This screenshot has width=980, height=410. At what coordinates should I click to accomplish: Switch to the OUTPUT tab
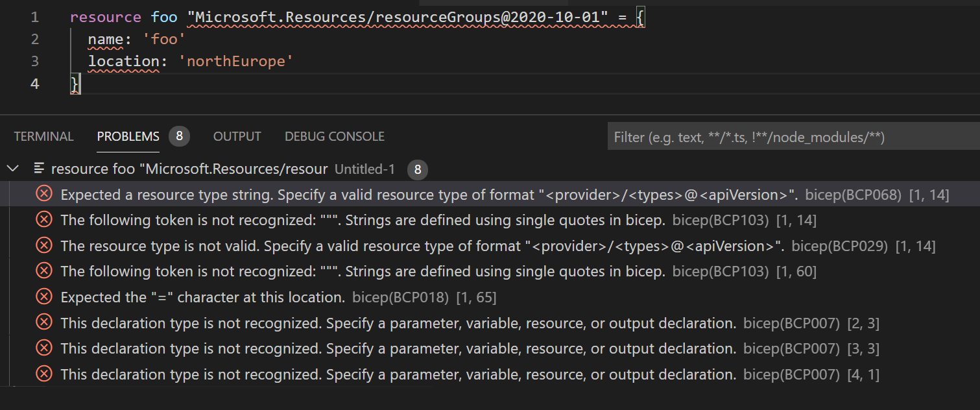[237, 136]
